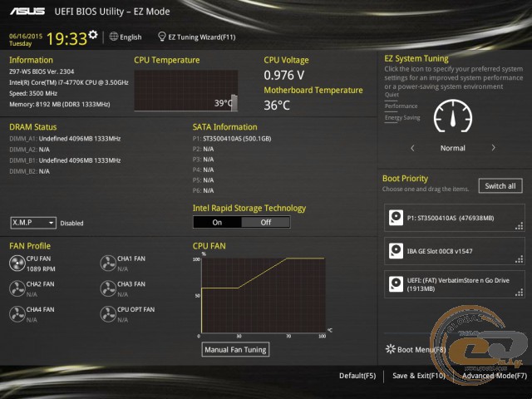Load defaults with Default(F5)
The width and height of the screenshot is (532, 399).
[357, 376]
